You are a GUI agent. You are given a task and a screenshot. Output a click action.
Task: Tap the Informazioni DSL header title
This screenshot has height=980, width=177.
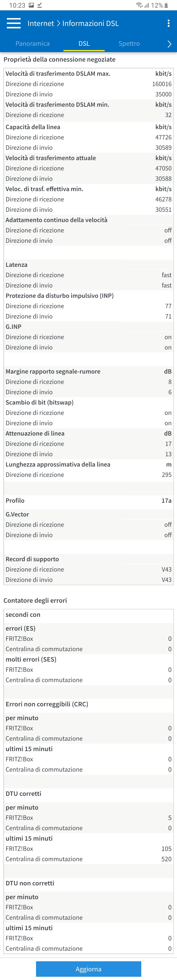tap(91, 24)
